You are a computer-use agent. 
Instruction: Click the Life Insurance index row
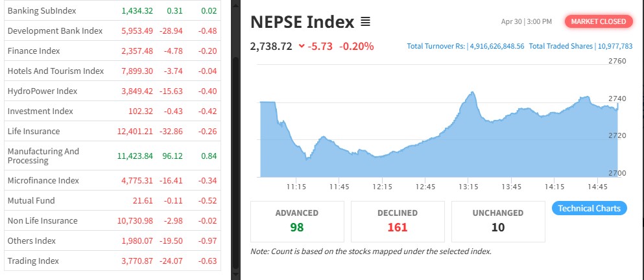[x=34, y=131]
